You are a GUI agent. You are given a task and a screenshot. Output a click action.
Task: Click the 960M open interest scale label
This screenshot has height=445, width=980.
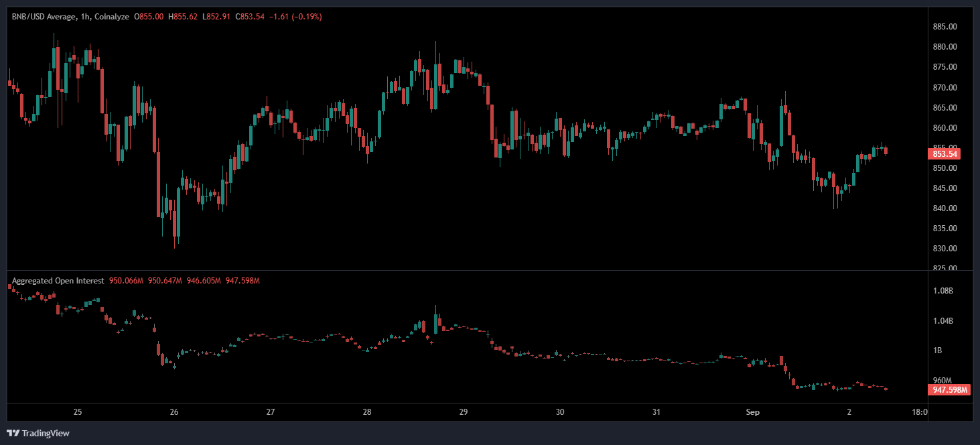(x=942, y=380)
